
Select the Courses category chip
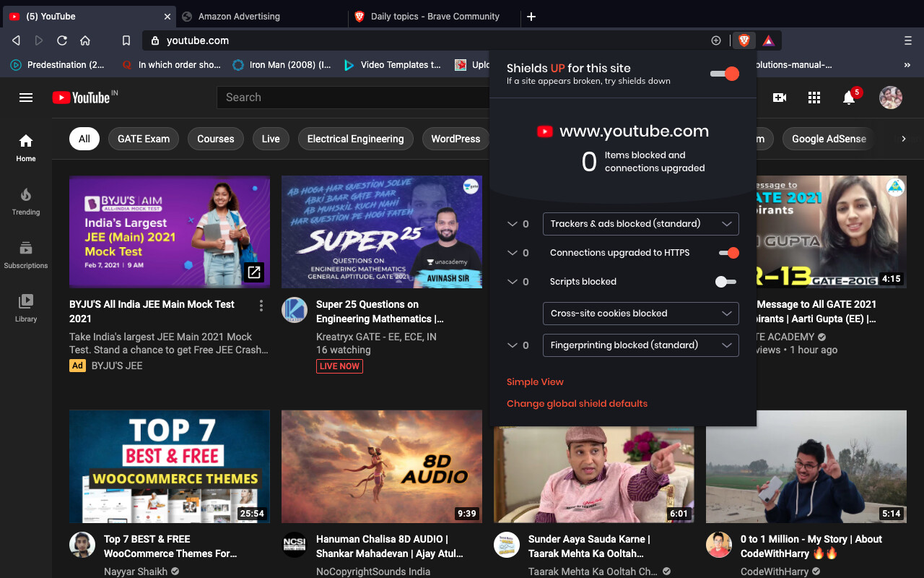(216, 139)
